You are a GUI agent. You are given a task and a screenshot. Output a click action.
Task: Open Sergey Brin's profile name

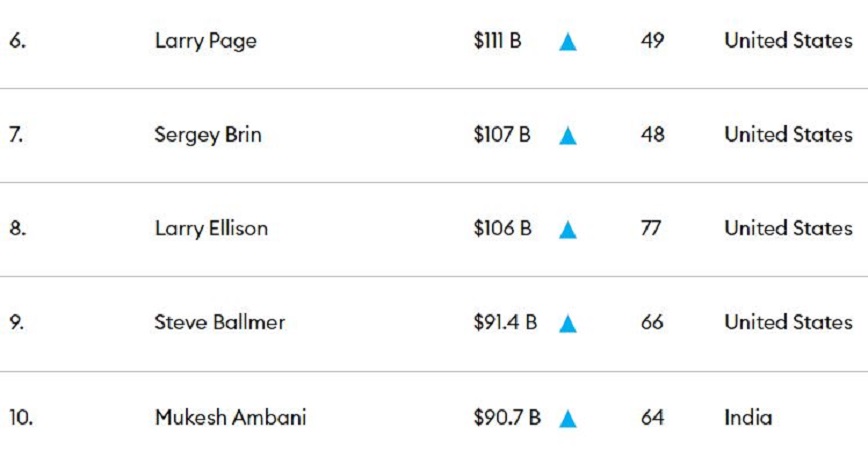[x=208, y=135]
